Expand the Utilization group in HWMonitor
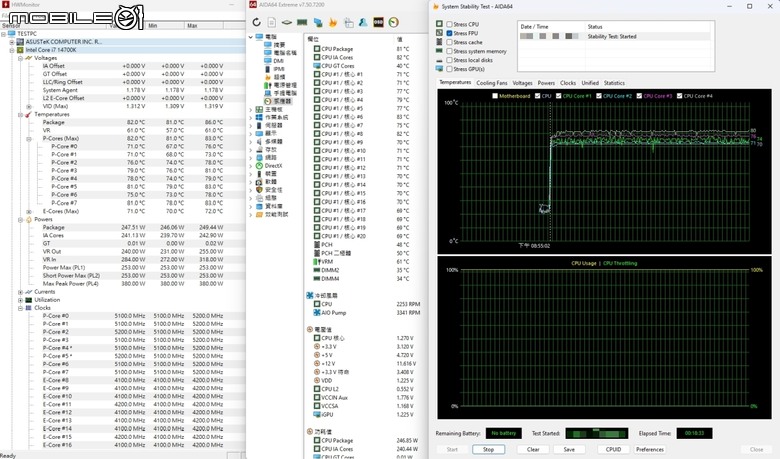The height and width of the screenshot is (459, 780). (20, 300)
